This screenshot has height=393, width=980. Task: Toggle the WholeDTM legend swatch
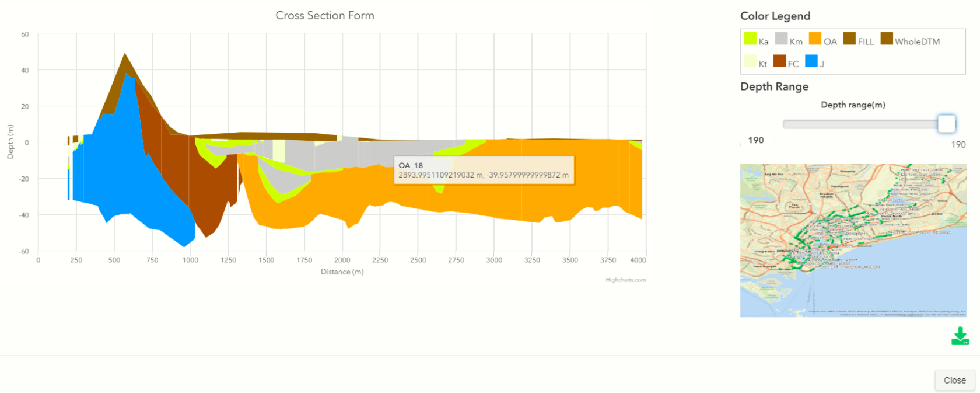point(887,39)
